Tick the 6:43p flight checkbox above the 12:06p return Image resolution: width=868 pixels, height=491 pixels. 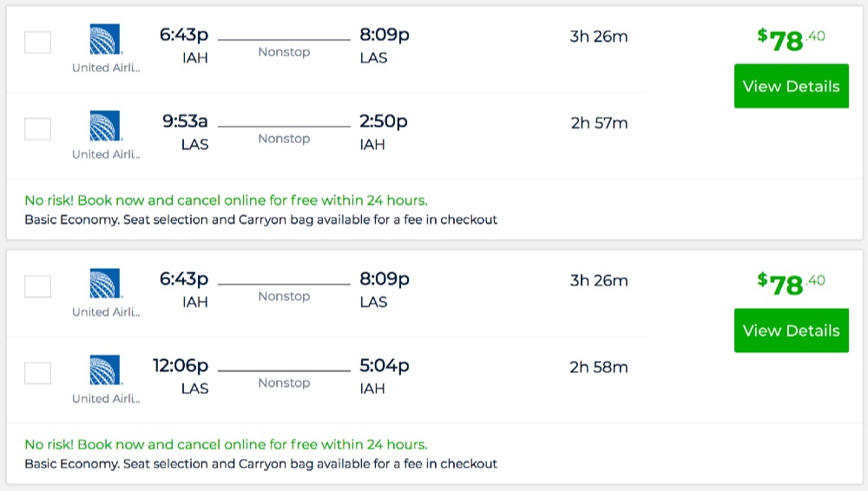tap(37, 286)
